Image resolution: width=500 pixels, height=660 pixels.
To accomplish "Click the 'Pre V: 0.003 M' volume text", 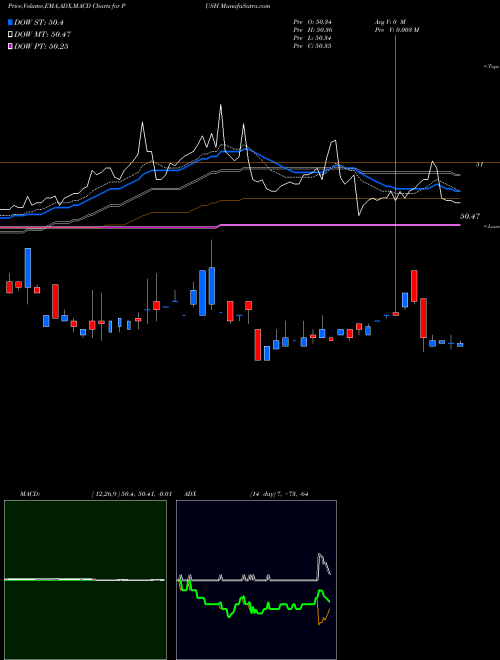I will (396, 30).
